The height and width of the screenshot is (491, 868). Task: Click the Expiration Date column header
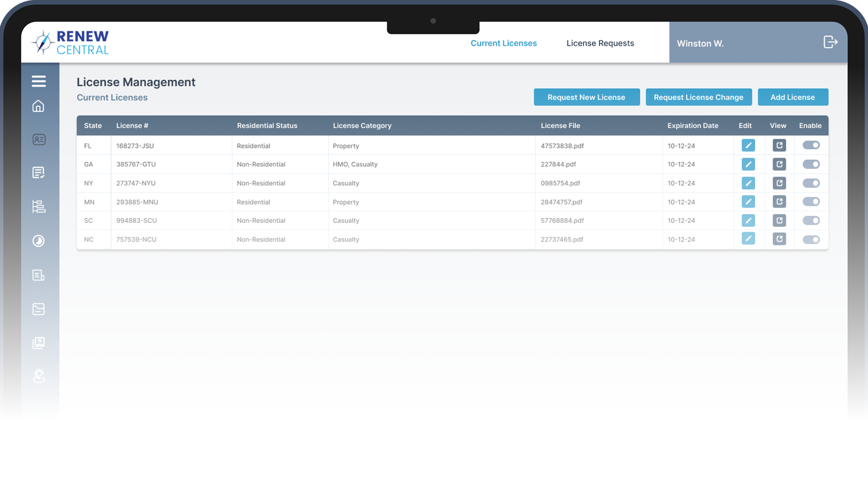693,125
